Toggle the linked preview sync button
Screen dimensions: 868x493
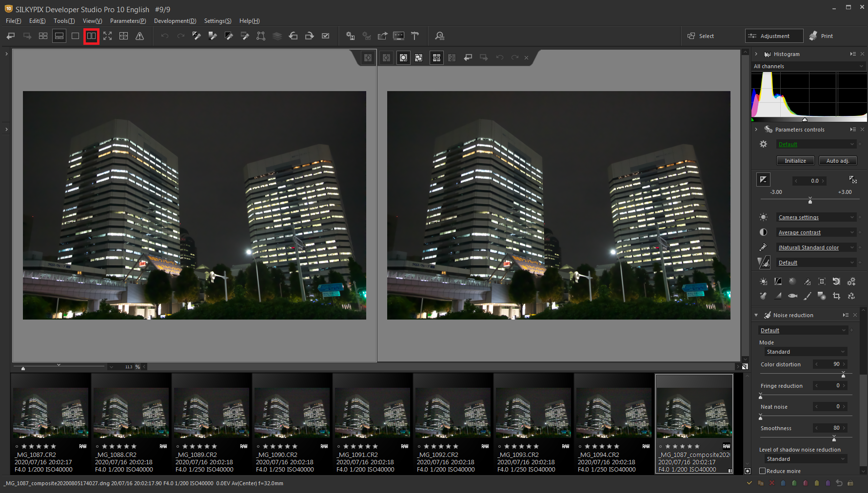pyautogui.click(x=436, y=58)
